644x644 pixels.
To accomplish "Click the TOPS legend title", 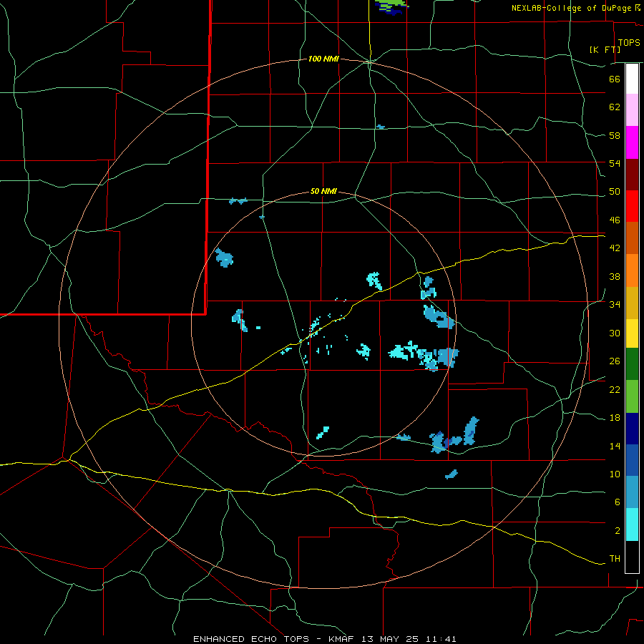I will 629,43.
